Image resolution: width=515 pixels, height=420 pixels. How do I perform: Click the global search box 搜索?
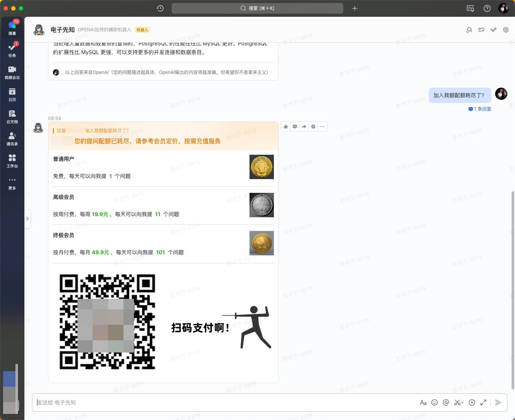coord(257,8)
